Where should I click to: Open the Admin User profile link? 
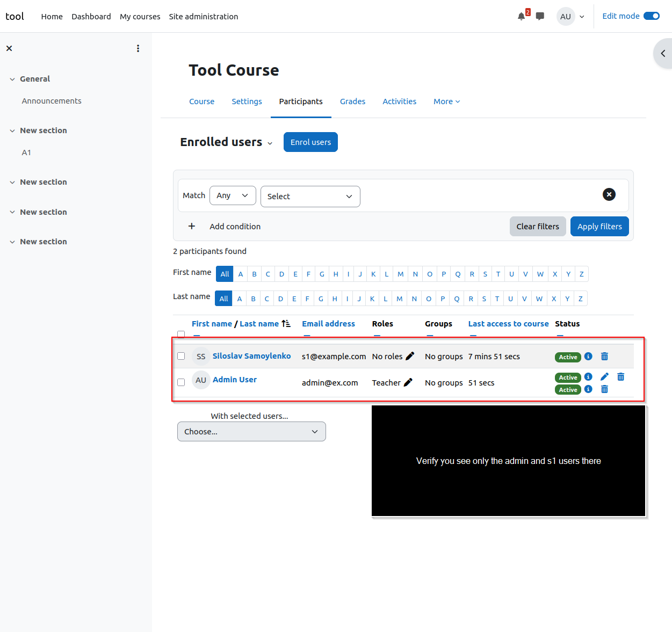point(235,380)
